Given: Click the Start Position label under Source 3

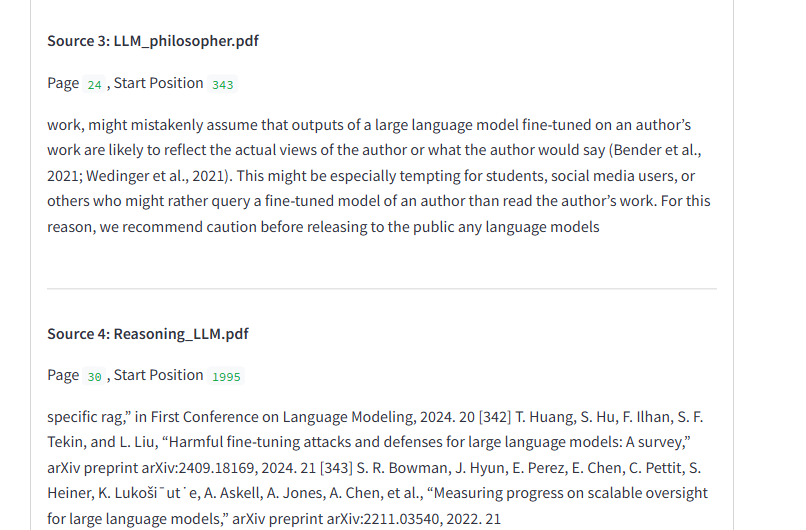Looking at the screenshot, I should click(x=158, y=83).
